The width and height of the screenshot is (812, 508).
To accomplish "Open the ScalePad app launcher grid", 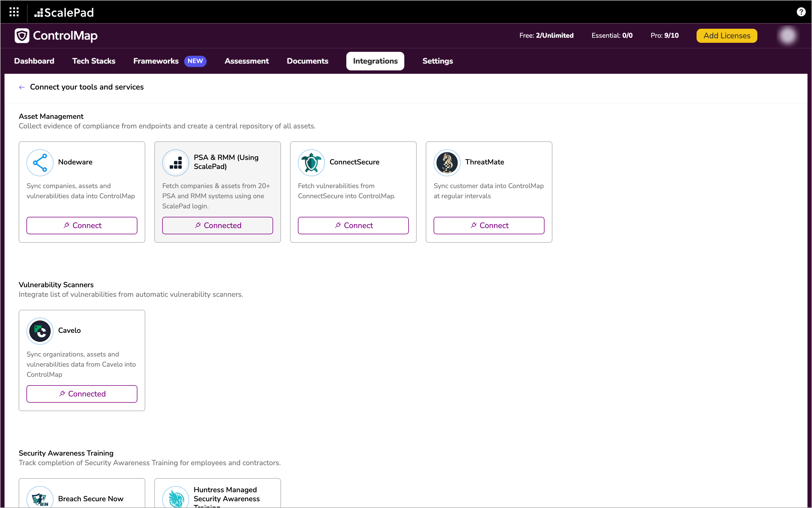I will point(14,12).
